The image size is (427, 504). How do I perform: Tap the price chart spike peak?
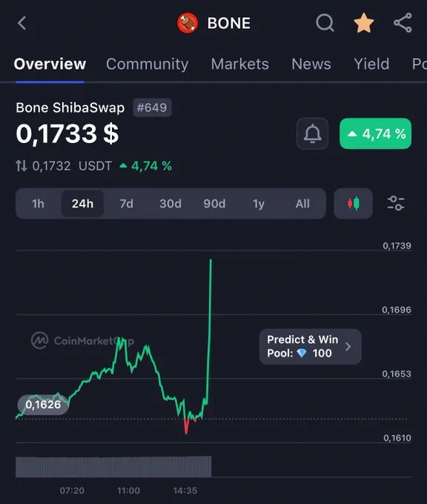tap(211, 259)
